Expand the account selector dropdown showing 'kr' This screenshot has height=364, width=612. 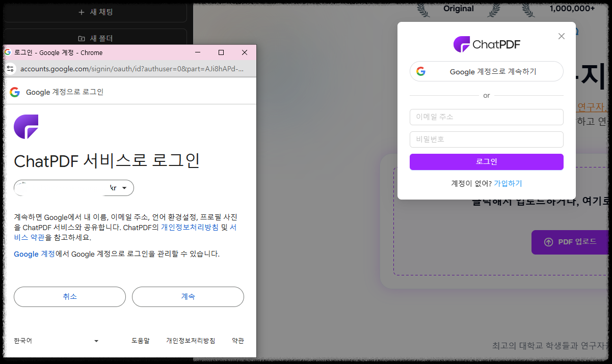(x=124, y=188)
